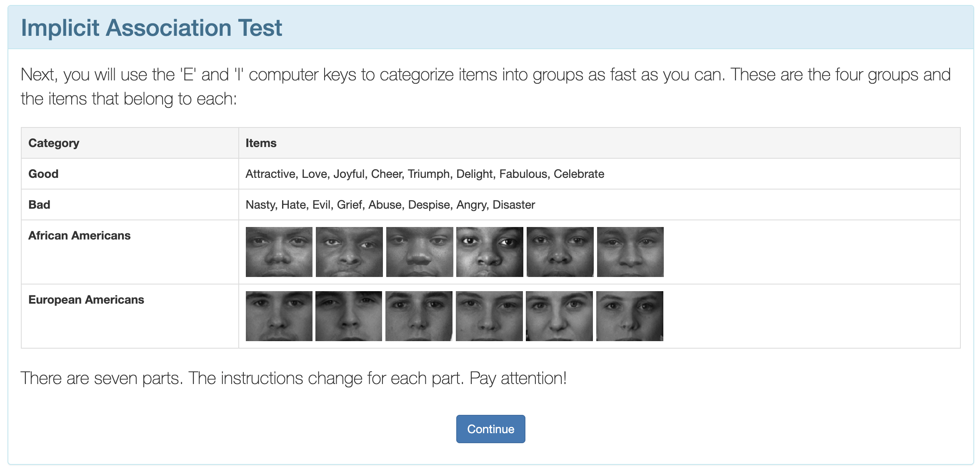Select the fourth African Americans face thumbnail
Screen dimensions: 980x469
click(489, 252)
